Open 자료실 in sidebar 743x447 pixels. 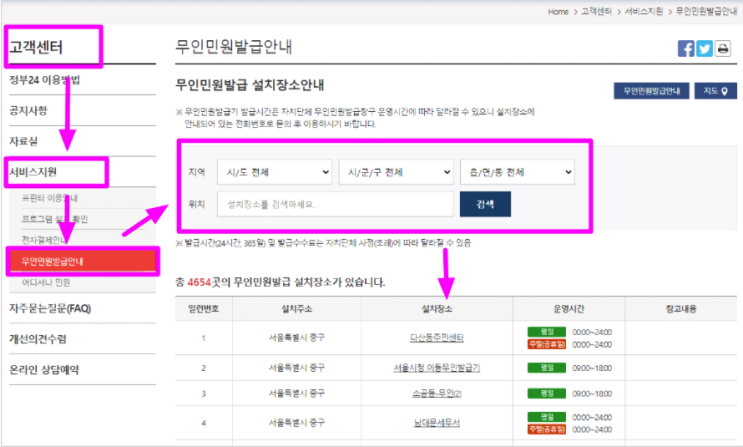23,141
